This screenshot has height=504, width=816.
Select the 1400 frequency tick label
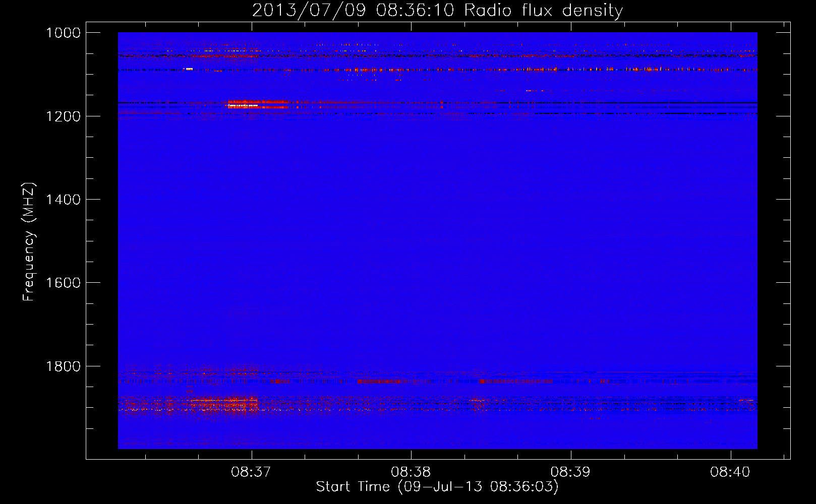coord(63,200)
